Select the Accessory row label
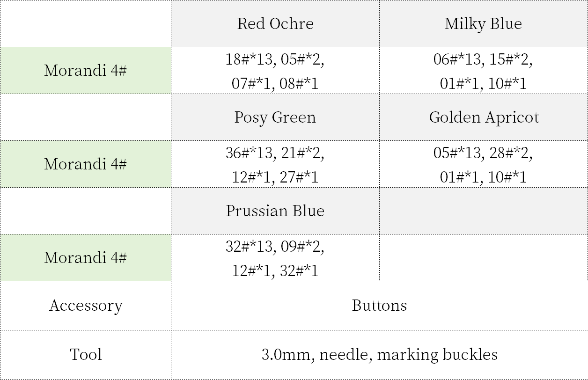This screenshot has height=380, width=588. [x=85, y=306]
